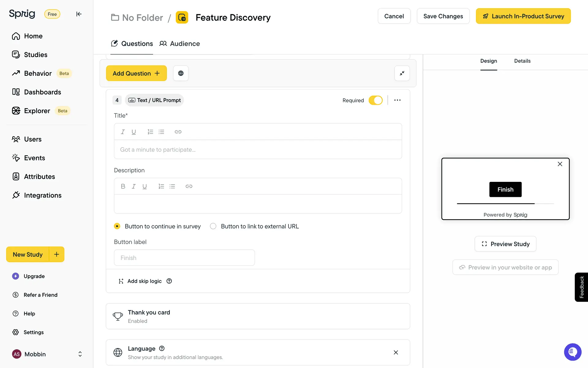Open question 4 three-dot options menu

point(397,100)
